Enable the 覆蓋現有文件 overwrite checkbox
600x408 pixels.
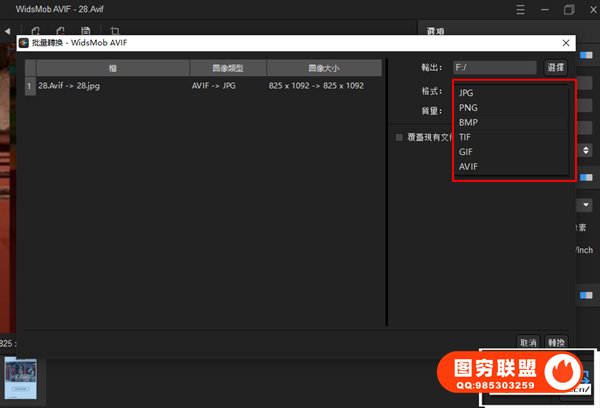(x=399, y=137)
